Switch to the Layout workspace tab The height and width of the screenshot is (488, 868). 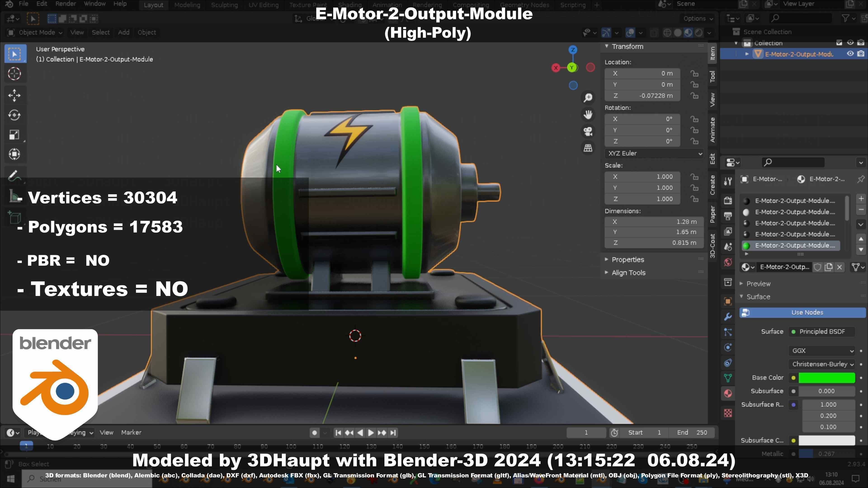[x=153, y=5]
